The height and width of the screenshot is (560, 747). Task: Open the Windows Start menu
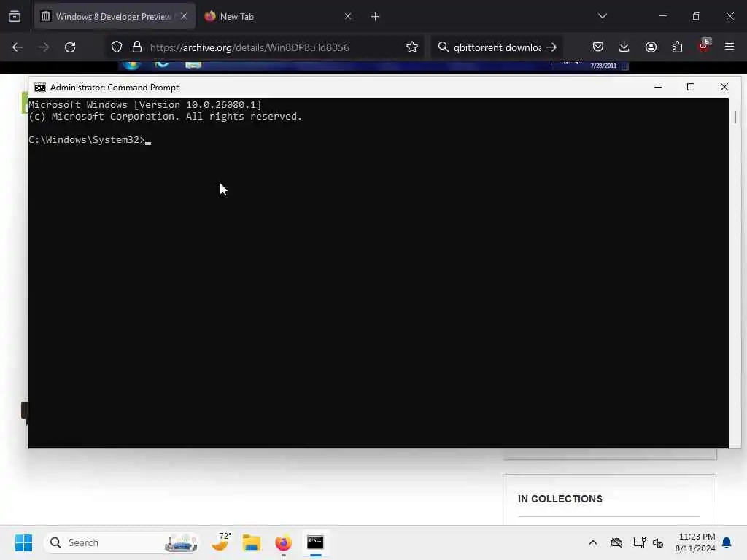tap(23, 542)
